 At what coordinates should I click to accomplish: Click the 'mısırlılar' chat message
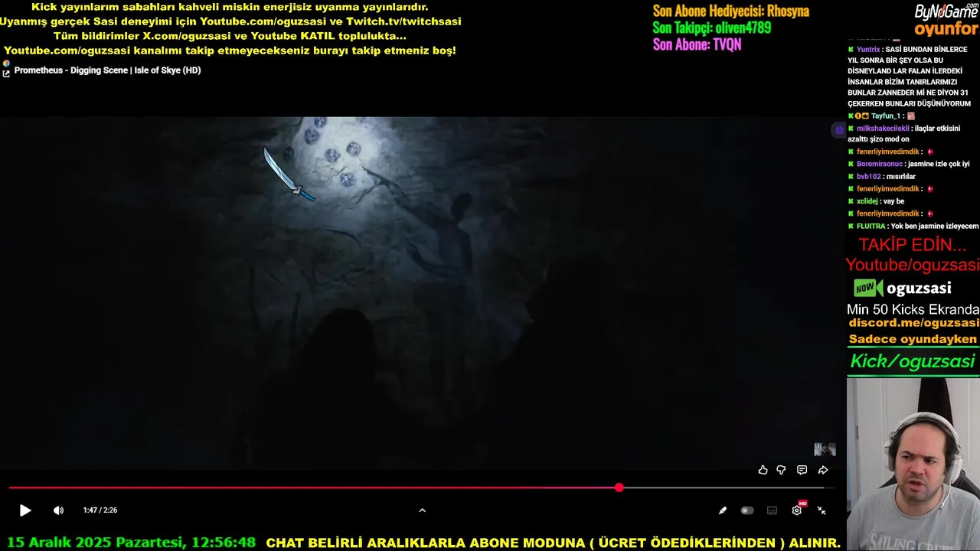click(901, 177)
